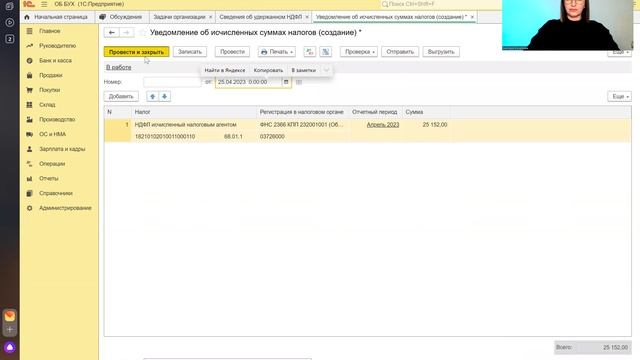
Task: Add new tab plus icon in dock
Action: click(10, 329)
